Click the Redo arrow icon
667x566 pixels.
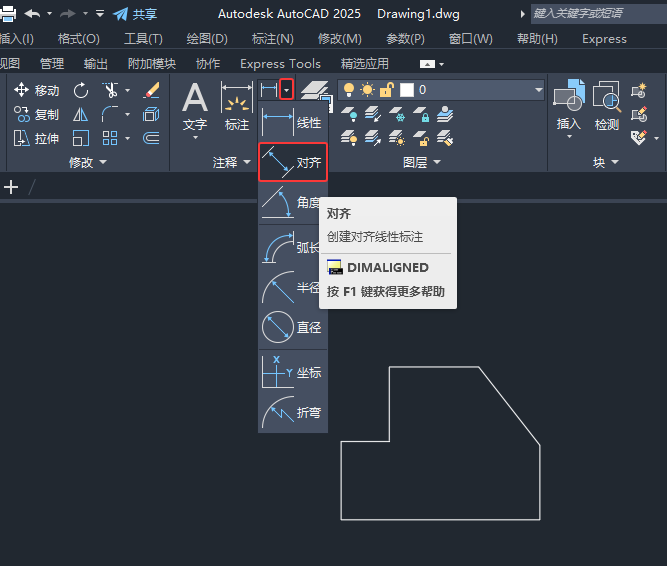click(68, 14)
